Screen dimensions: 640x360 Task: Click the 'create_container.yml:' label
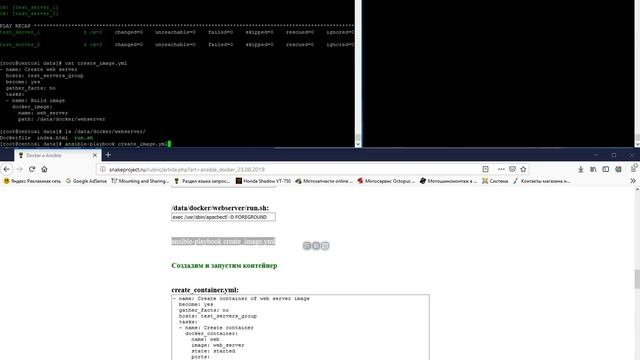coord(205,290)
